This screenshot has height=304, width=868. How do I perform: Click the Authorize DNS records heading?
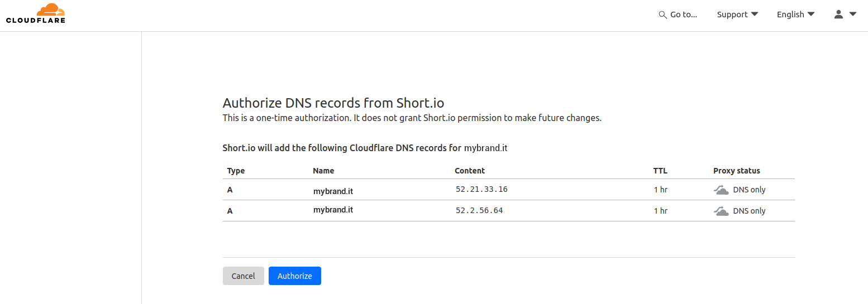pyautogui.click(x=333, y=103)
